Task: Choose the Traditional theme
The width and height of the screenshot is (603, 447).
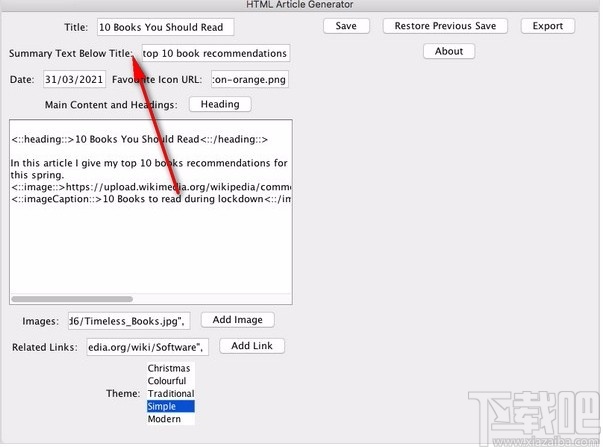Action: pos(170,394)
